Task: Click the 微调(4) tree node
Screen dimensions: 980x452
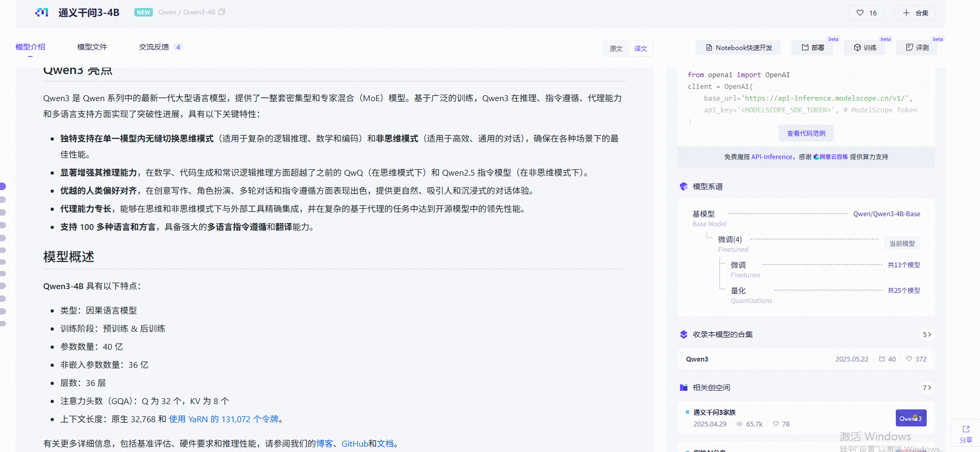Action: click(x=730, y=240)
